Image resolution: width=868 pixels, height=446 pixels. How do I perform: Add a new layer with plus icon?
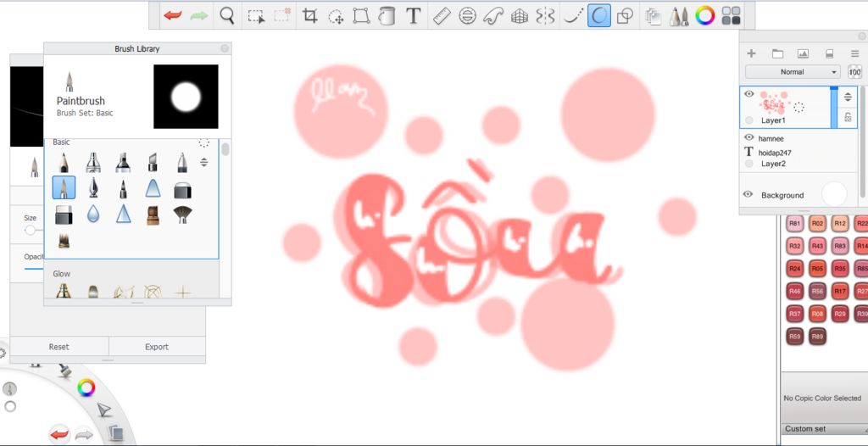coord(751,53)
